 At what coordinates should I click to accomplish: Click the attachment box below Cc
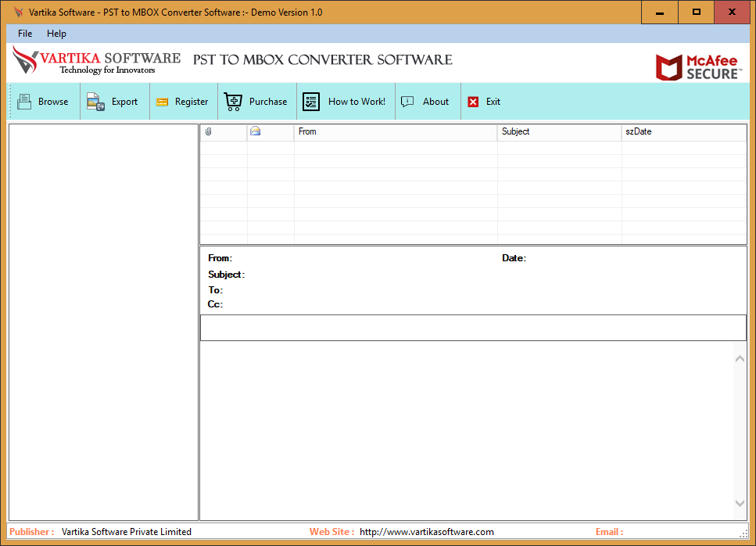tap(473, 328)
